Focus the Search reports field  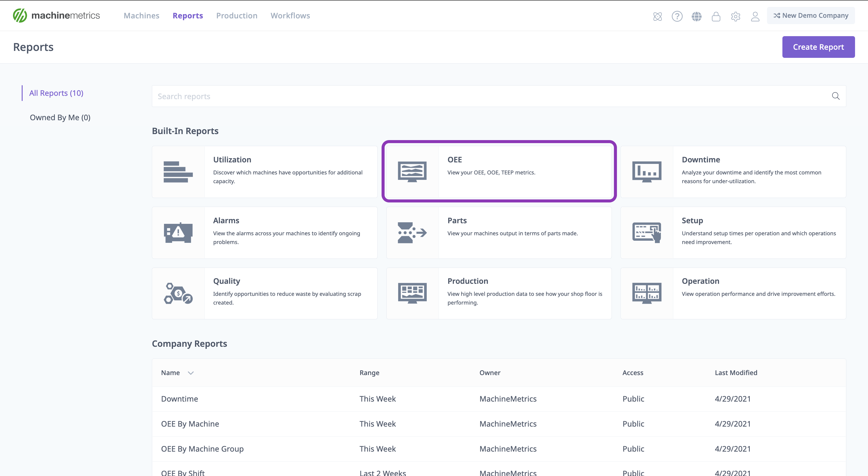[x=499, y=96]
